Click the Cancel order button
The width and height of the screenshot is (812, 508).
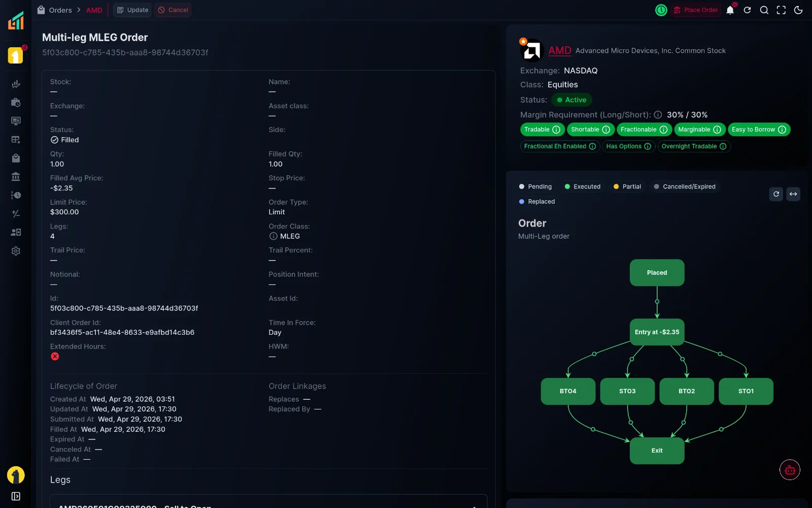click(173, 10)
